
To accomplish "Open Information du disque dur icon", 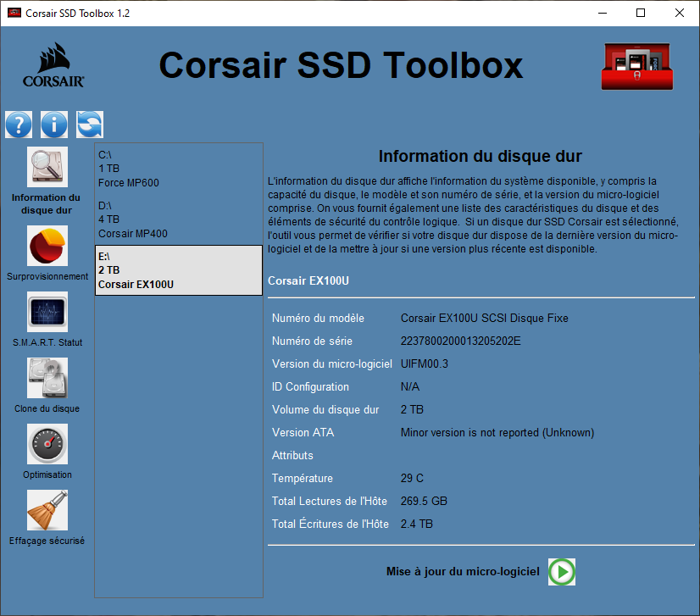I will pyautogui.click(x=47, y=167).
